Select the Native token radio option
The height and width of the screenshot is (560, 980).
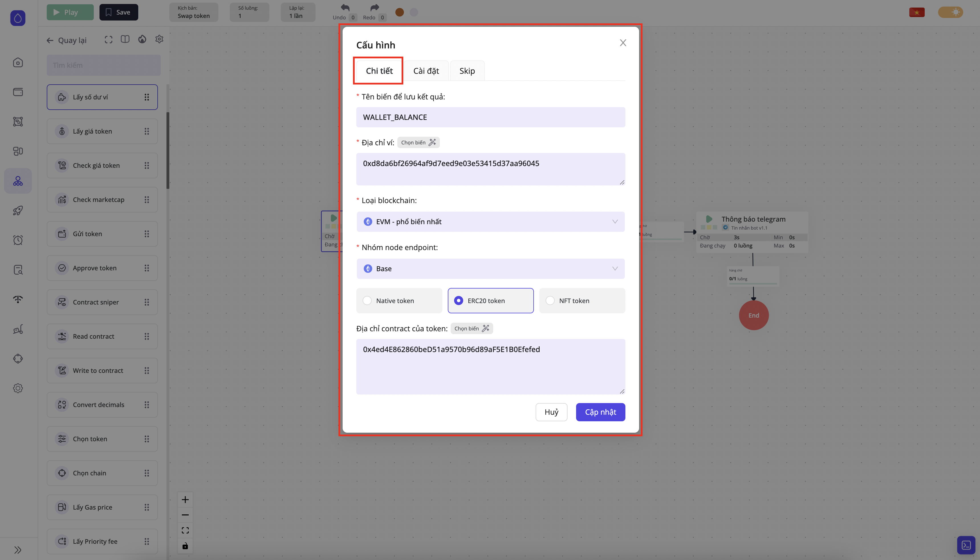click(x=367, y=301)
